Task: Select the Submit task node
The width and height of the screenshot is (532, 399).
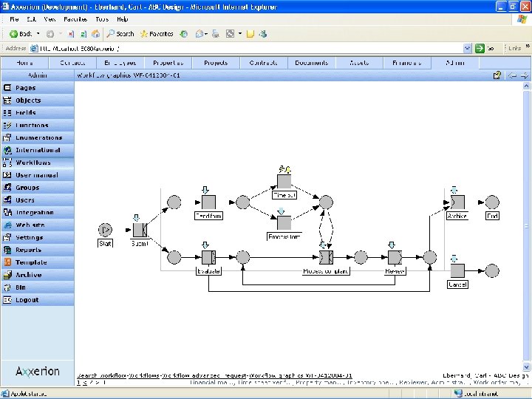Action: pyautogui.click(x=140, y=231)
